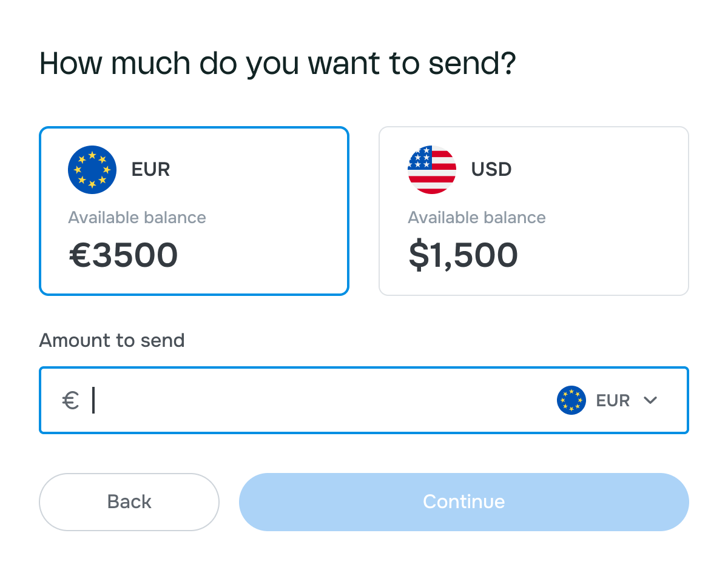Select the EUR balance card
The image size is (728, 570).
click(x=194, y=210)
